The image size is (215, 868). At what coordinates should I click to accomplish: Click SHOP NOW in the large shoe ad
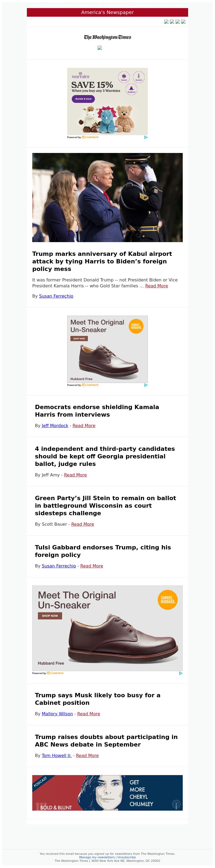pyautogui.click(x=50, y=616)
